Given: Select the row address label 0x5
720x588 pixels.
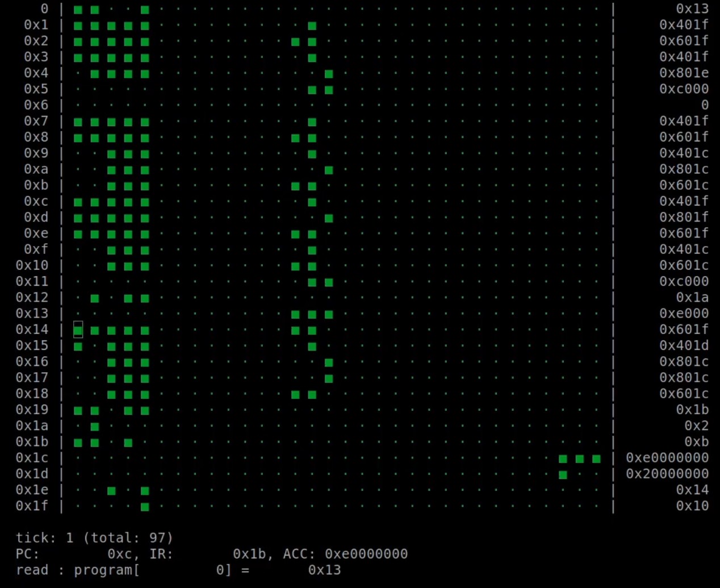Looking at the screenshot, I should click(x=36, y=89).
